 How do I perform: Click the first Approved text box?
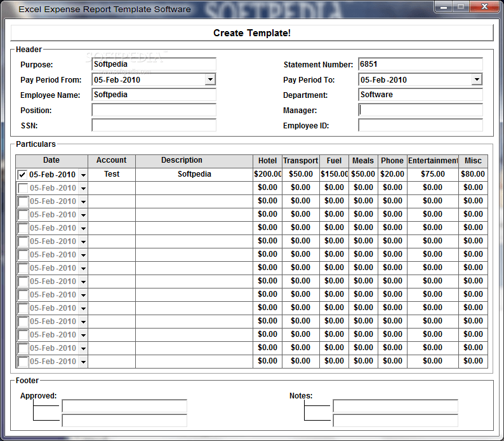click(124, 406)
